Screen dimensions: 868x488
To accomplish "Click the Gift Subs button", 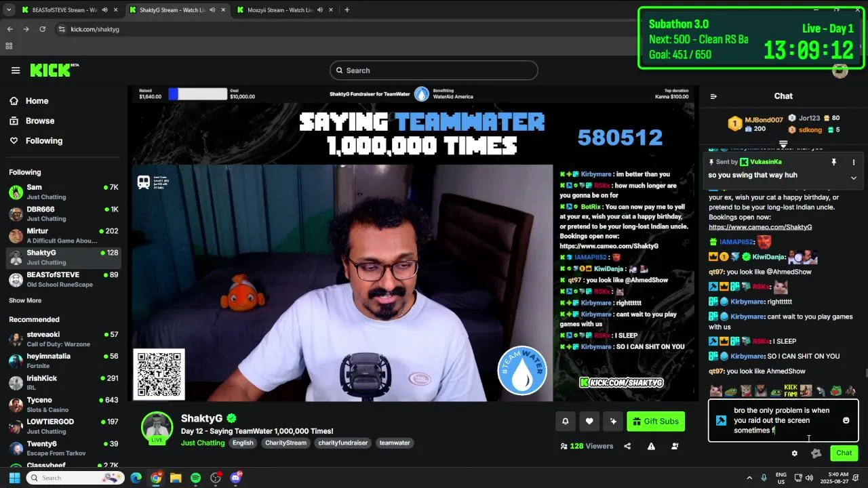I will click(x=656, y=422).
